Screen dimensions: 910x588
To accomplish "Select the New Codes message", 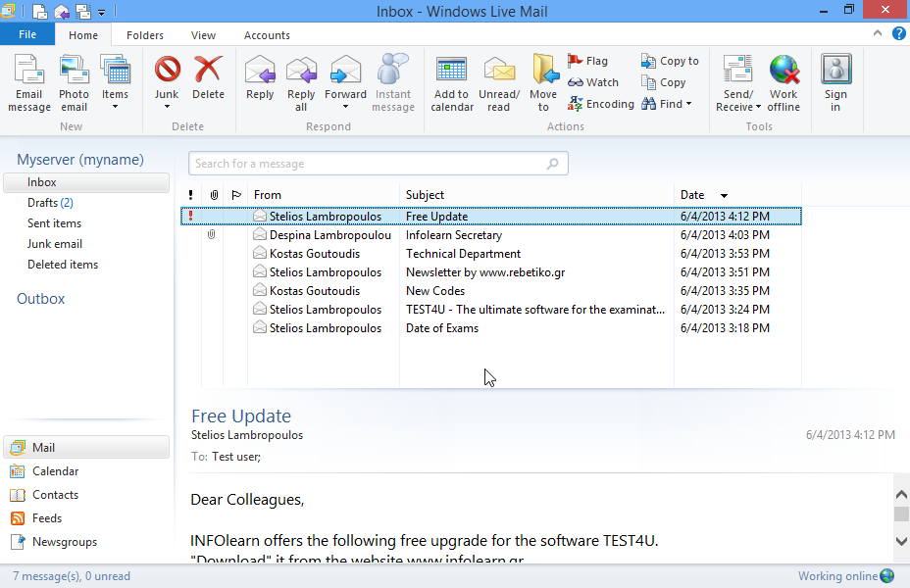I will 491,290.
